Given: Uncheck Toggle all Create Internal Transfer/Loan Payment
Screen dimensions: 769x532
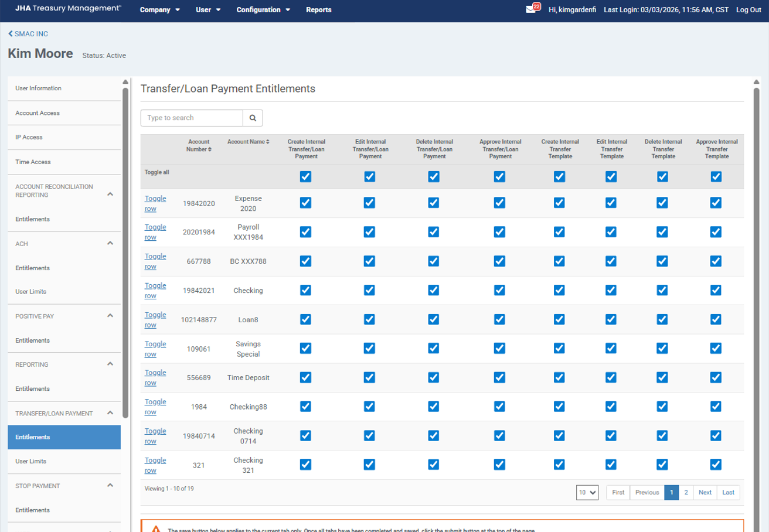Looking at the screenshot, I should 305,176.
